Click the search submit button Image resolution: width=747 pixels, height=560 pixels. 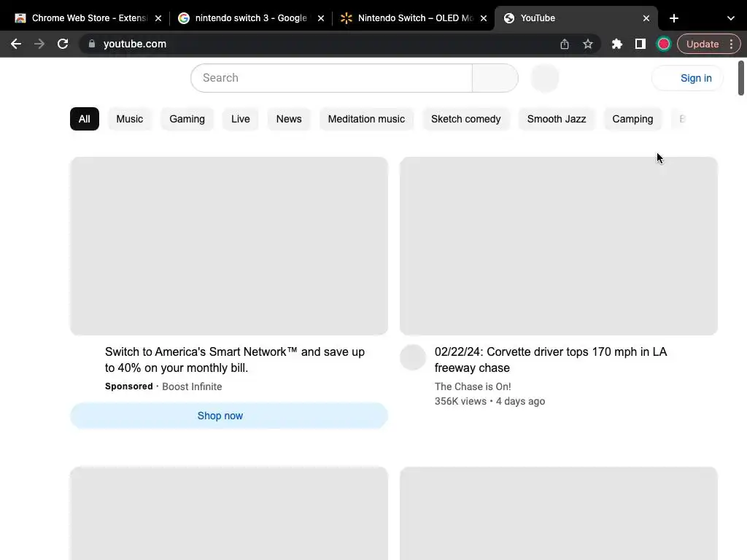[495, 78]
